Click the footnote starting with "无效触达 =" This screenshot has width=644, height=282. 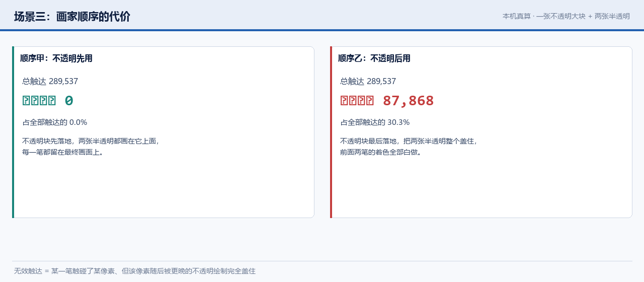(135, 271)
